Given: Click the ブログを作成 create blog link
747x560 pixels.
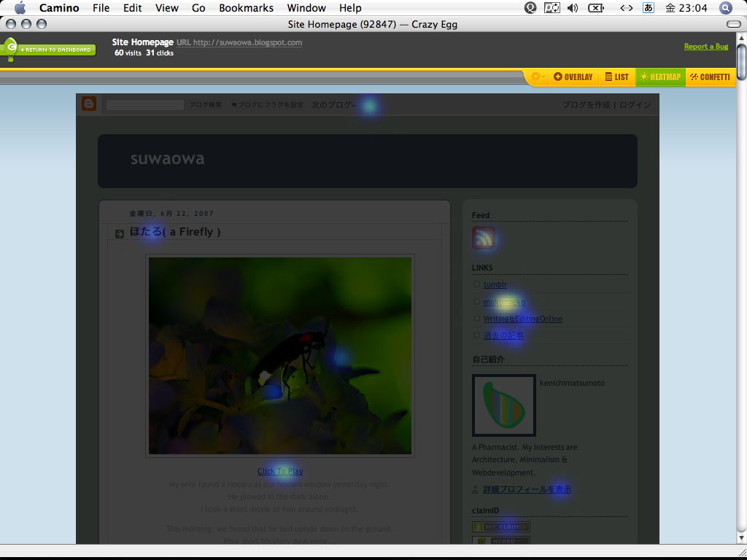Looking at the screenshot, I should pyautogui.click(x=586, y=105).
